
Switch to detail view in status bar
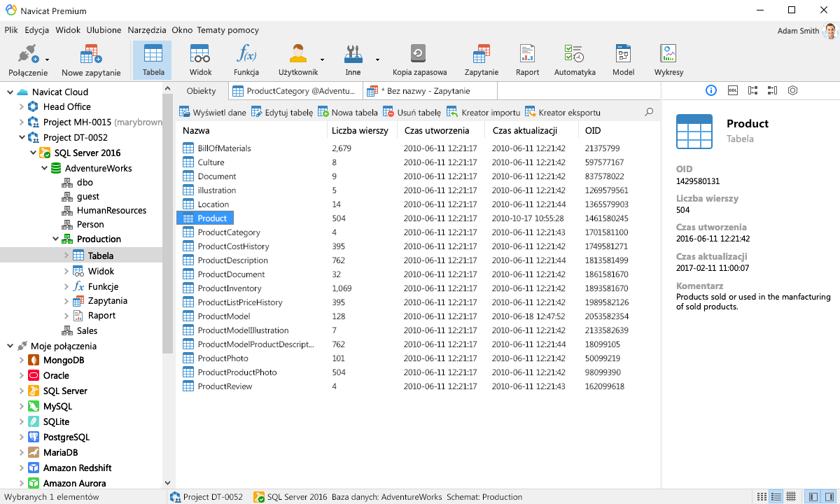click(x=776, y=496)
